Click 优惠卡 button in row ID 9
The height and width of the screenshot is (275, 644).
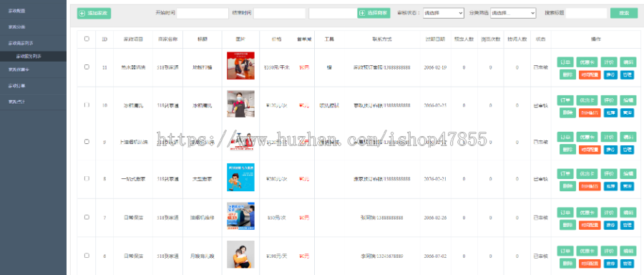tap(587, 137)
